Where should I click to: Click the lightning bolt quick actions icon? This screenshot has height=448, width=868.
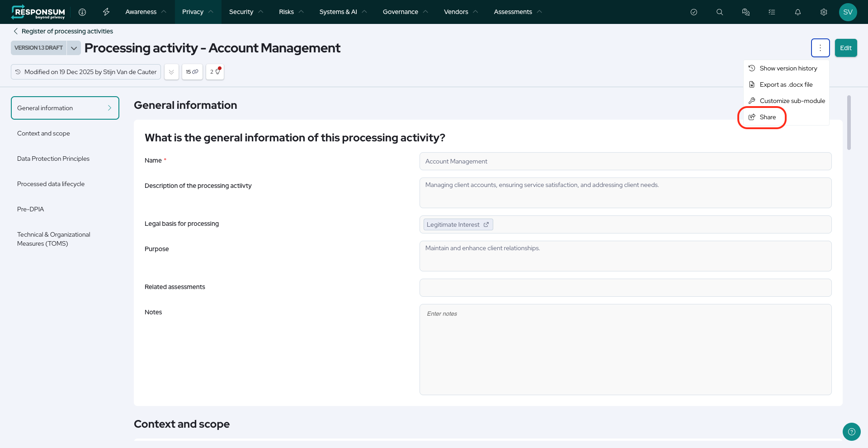(106, 12)
